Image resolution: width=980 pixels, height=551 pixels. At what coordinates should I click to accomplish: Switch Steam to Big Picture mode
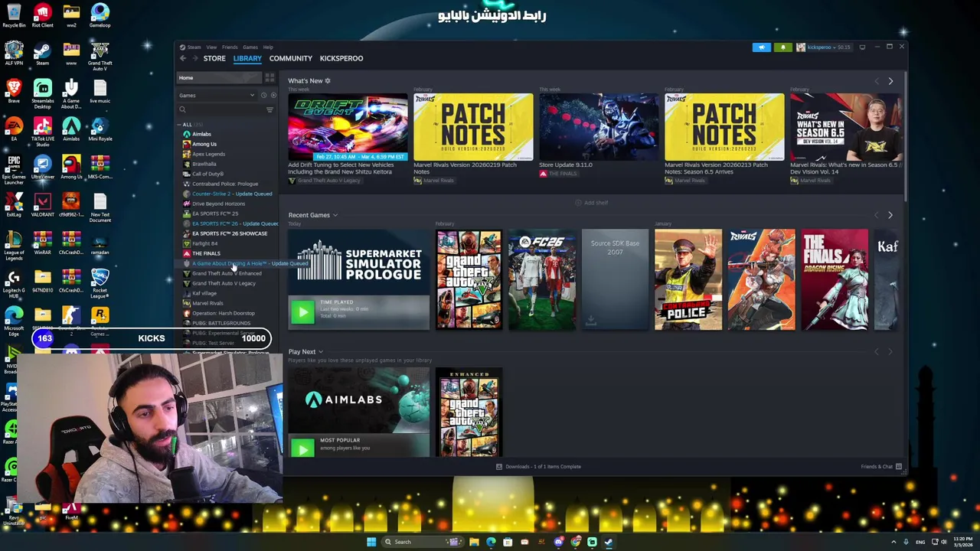pos(862,47)
